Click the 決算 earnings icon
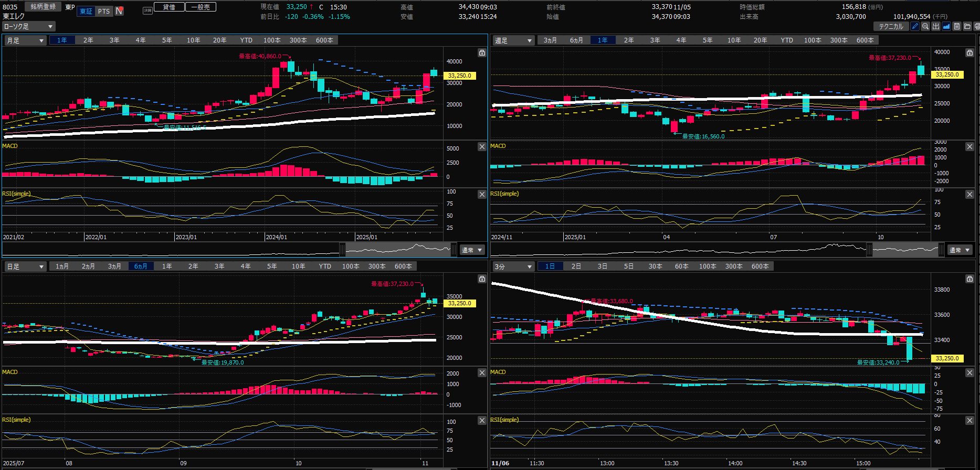Image resolution: width=980 pixels, height=470 pixels. point(147,10)
